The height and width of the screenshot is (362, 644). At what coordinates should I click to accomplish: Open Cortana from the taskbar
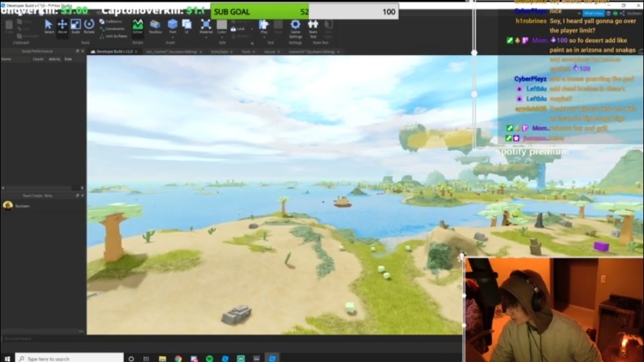(131, 358)
